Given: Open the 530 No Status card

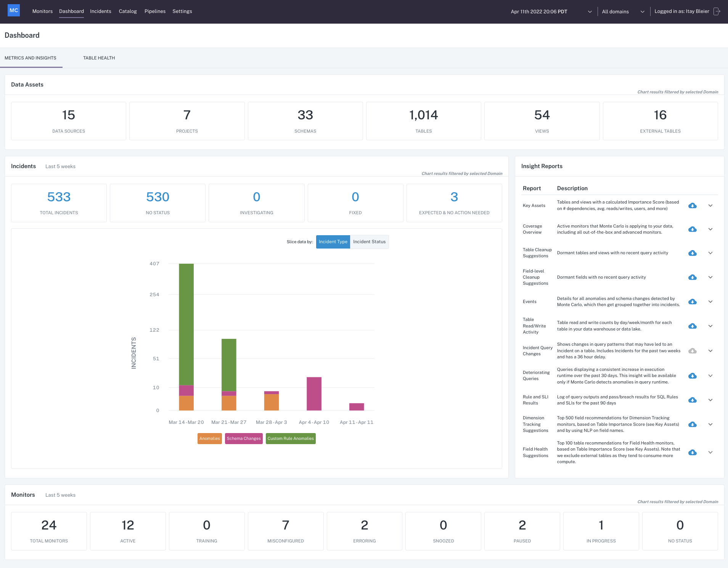Looking at the screenshot, I should pyautogui.click(x=158, y=203).
